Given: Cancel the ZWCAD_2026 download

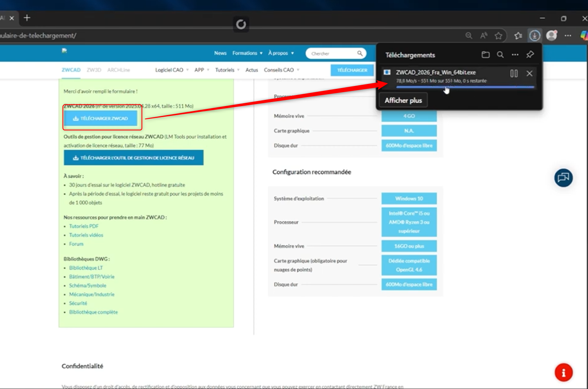Looking at the screenshot, I should (529, 74).
